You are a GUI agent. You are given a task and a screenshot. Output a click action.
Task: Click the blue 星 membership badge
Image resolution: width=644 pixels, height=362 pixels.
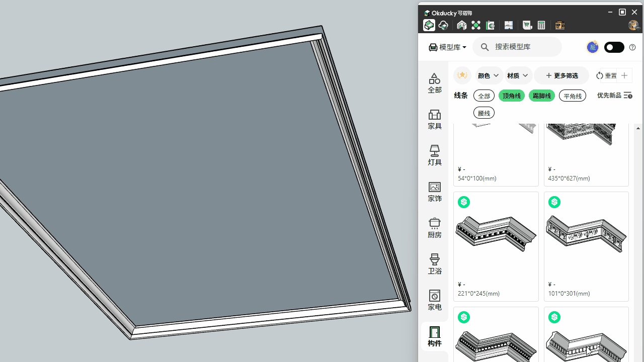pos(593,47)
